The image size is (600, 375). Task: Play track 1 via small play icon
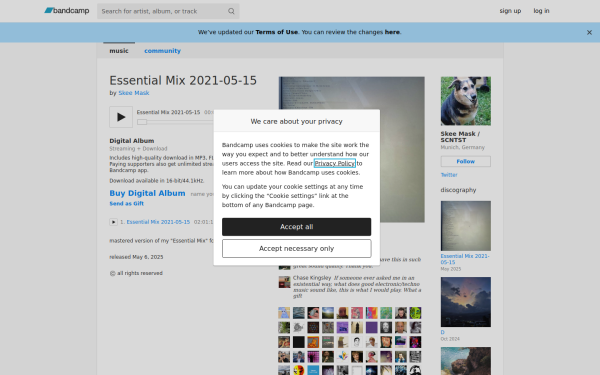[x=114, y=222]
